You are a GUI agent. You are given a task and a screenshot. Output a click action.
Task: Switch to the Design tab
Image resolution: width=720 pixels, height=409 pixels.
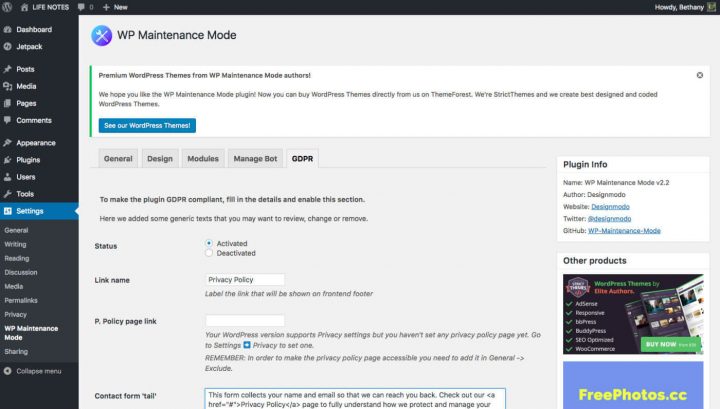click(x=160, y=158)
